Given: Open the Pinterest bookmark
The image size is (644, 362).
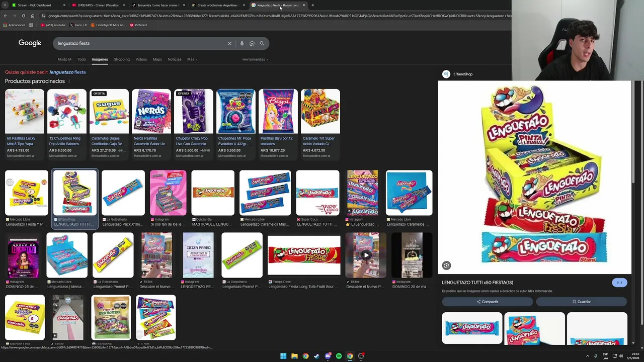Looking at the screenshot, I should pos(138,25).
